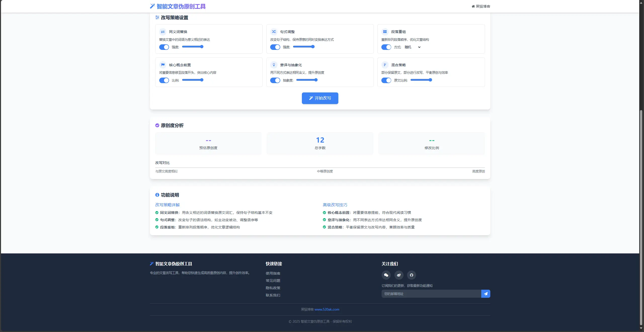The image size is (644, 332).
Task: Turn off the 混合策略 toggle
Action: tap(386, 80)
